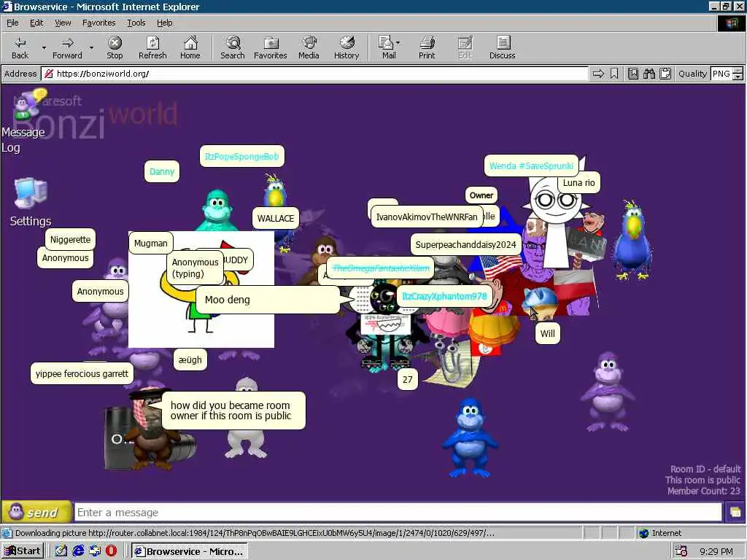Open the Help menu
Image resolution: width=747 pixels, height=560 pixels.
click(164, 23)
